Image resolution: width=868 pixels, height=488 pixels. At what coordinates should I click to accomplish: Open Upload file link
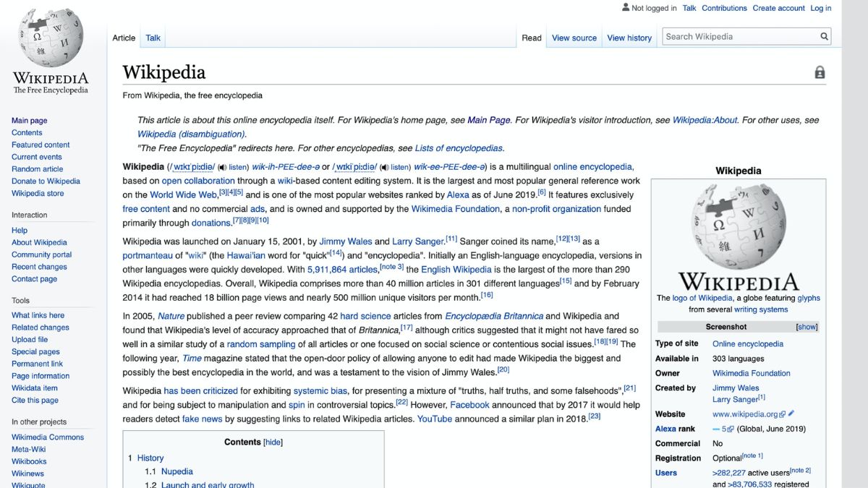[x=30, y=340]
